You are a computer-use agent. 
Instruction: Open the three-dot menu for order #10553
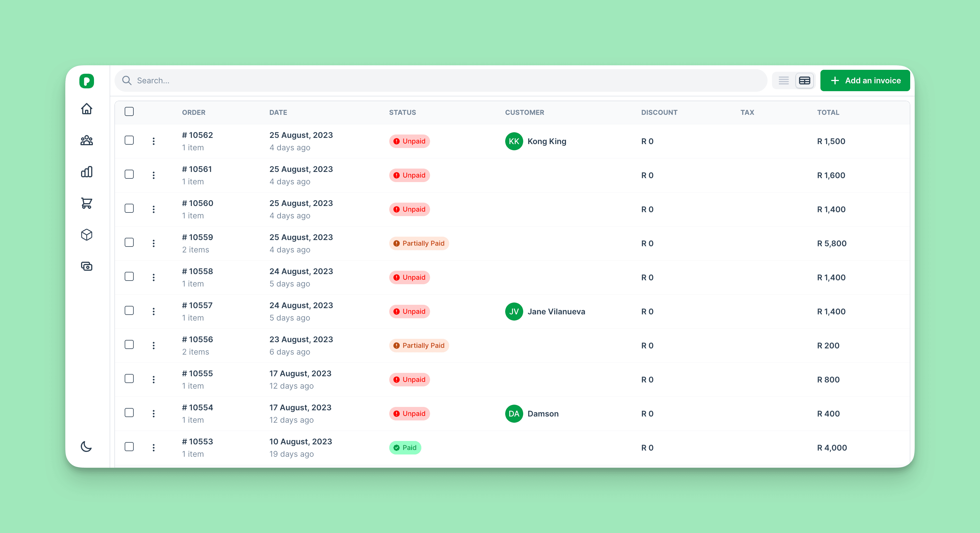click(x=154, y=448)
